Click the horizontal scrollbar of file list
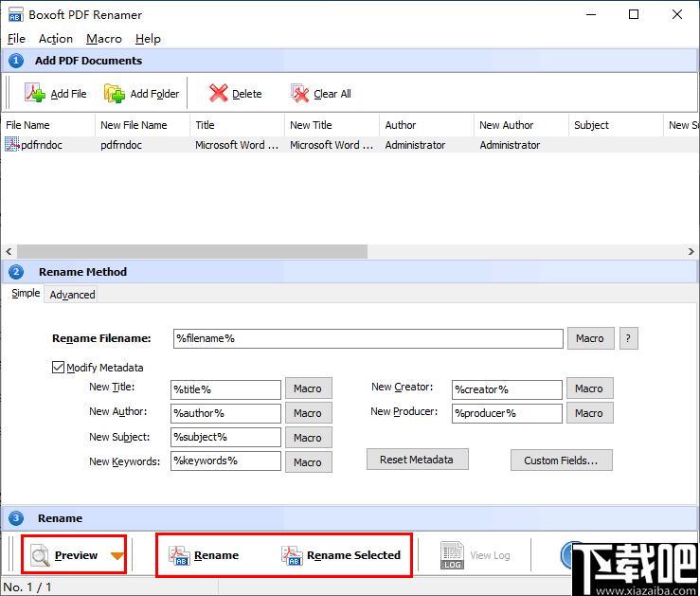This screenshot has height=596, width=700. coord(189,251)
